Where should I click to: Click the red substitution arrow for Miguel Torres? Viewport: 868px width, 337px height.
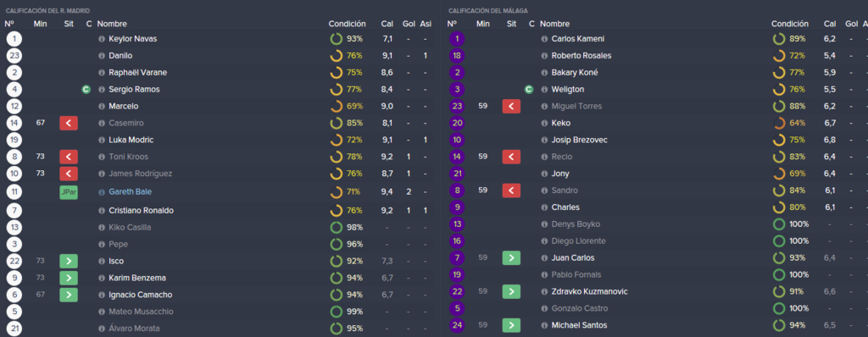pyautogui.click(x=511, y=106)
